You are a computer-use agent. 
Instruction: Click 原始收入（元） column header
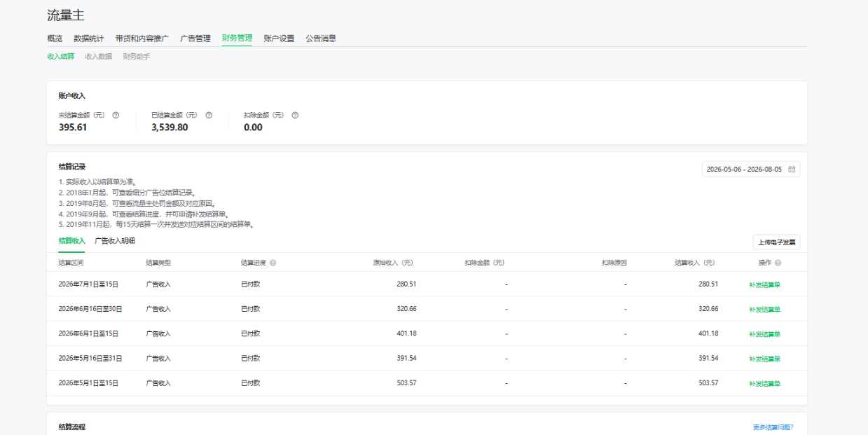(392, 263)
